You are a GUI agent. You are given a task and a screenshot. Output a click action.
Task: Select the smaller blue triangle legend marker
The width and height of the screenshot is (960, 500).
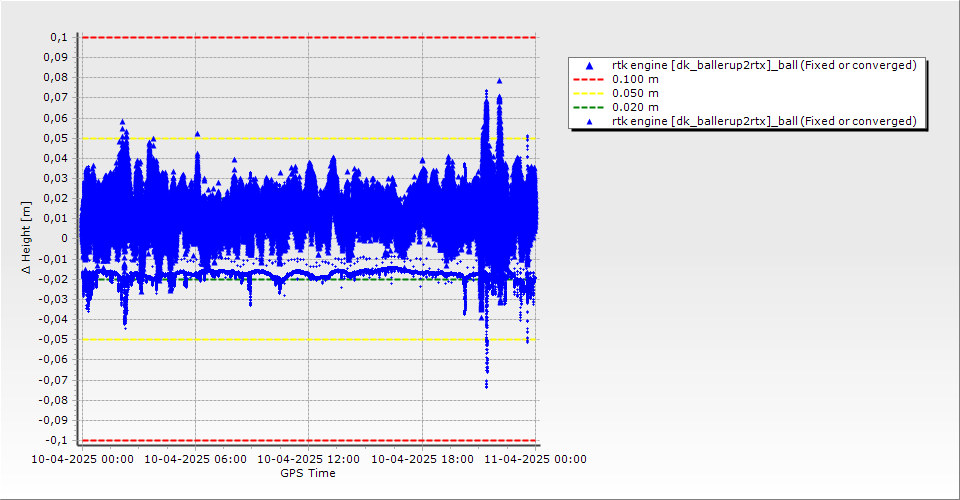point(590,122)
